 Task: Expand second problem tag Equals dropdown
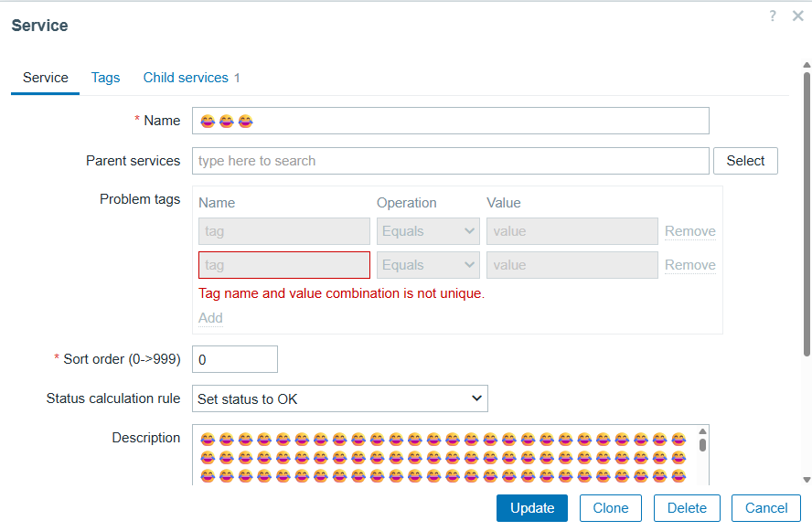[x=428, y=265]
